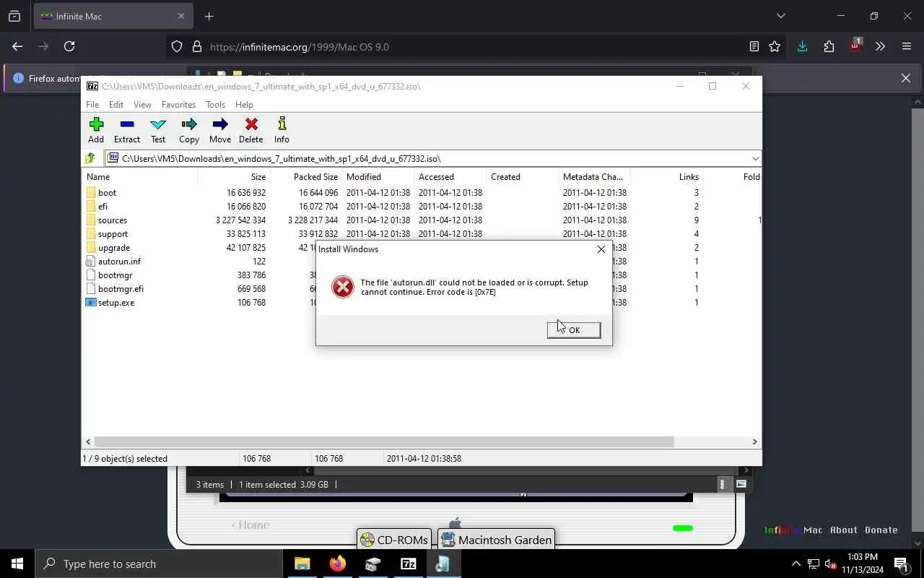Image resolution: width=924 pixels, height=578 pixels.
Task: Open the Favorites menu
Action: [x=178, y=105]
